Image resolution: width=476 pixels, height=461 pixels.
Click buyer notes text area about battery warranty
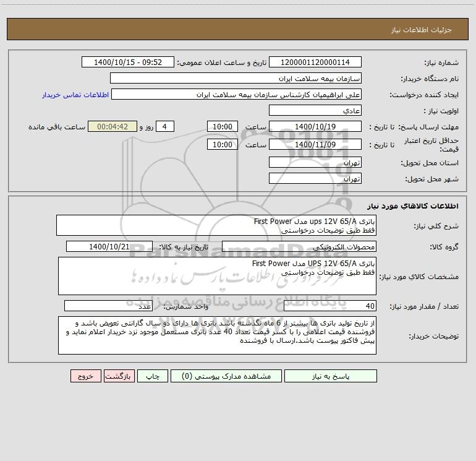pyautogui.click(x=217, y=335)
